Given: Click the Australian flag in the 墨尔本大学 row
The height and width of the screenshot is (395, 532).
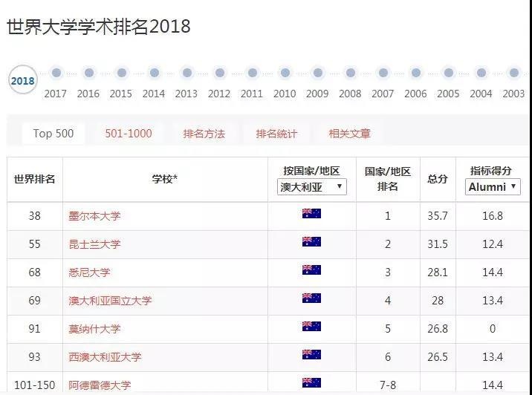Looking at the screenshot, I should coord(311,214).
